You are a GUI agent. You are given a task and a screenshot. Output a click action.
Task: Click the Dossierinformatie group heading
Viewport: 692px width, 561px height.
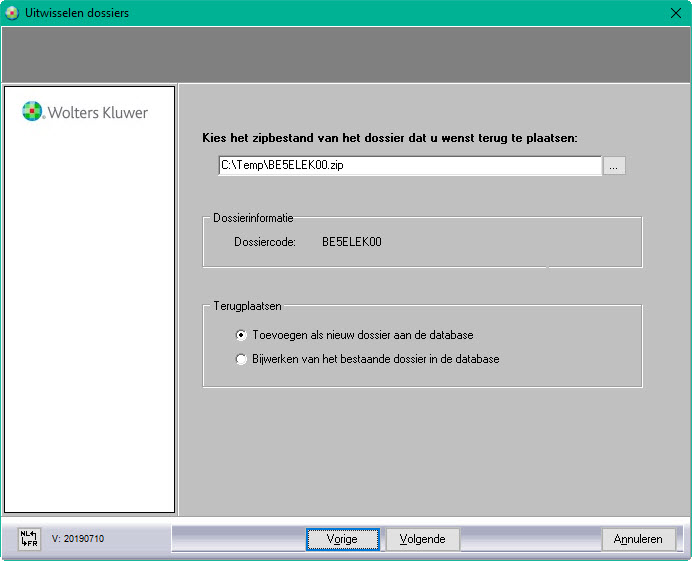(x=252, y=217)
